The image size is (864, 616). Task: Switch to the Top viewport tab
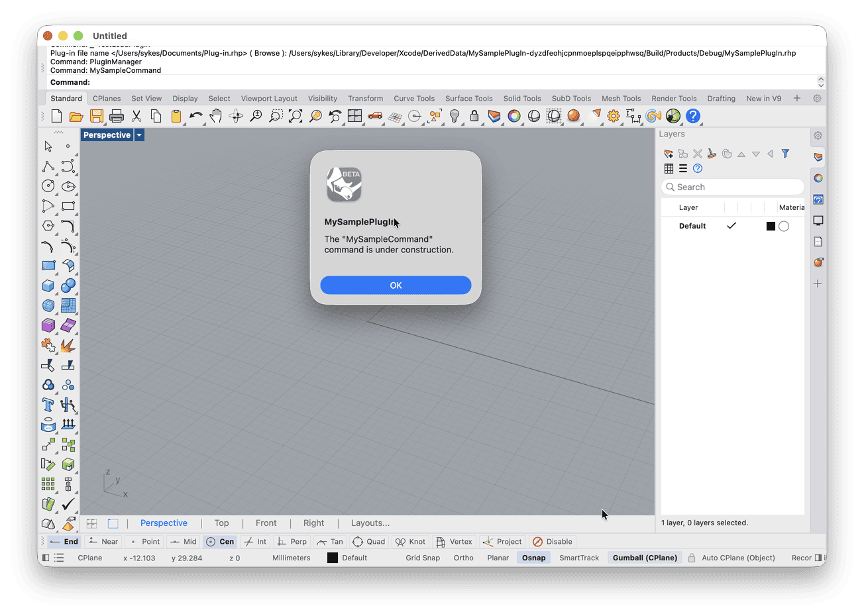222,523
